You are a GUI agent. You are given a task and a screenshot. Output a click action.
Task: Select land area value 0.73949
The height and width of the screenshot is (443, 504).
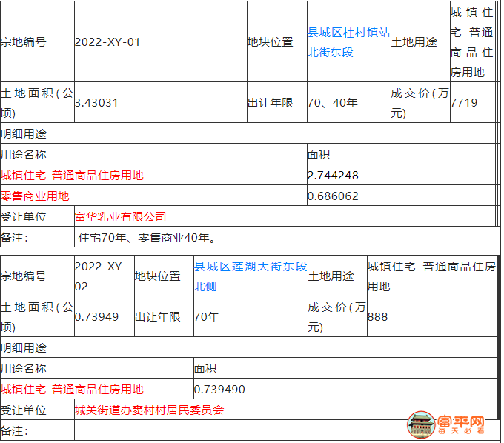(96, 317)
